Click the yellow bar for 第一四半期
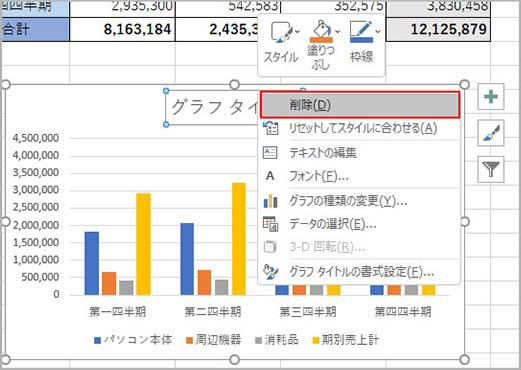Viewport: 521px width, 370px height. click(x=143, y=244)
